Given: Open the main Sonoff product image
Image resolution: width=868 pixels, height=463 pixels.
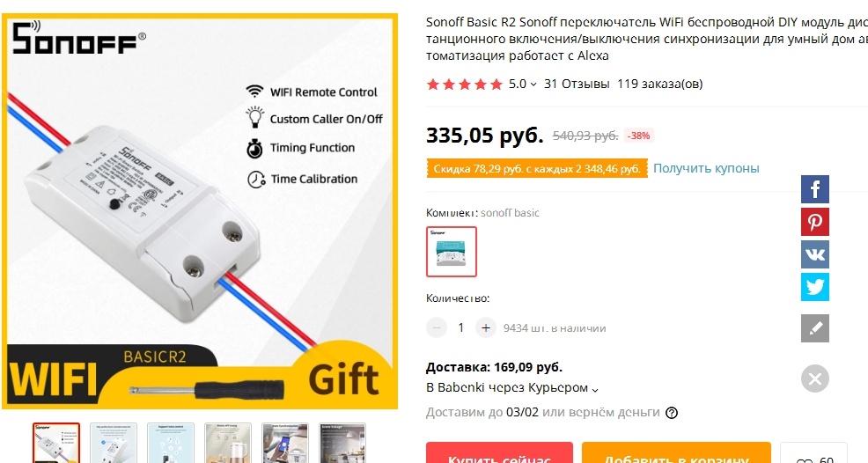Looking at the screenshot, I should click(x=200, y=211).
